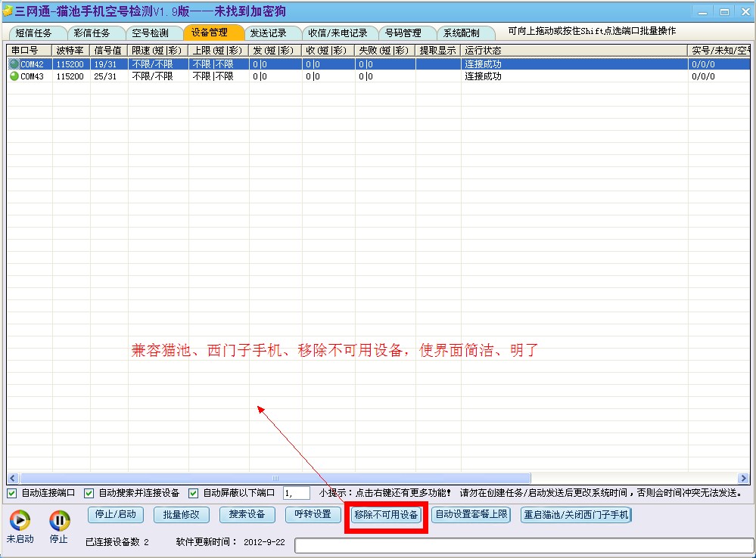Close the application window
The image size is (756, 558).
[x=745, y=12]
